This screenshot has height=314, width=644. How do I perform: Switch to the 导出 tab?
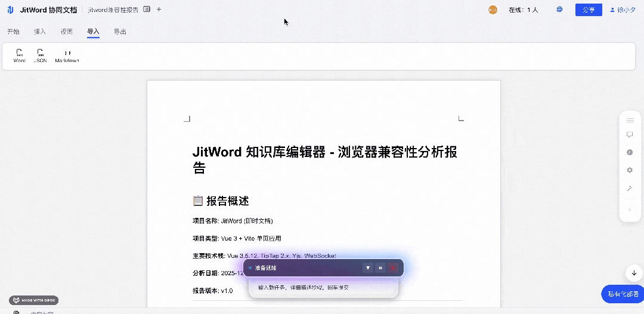click(120, 31)
